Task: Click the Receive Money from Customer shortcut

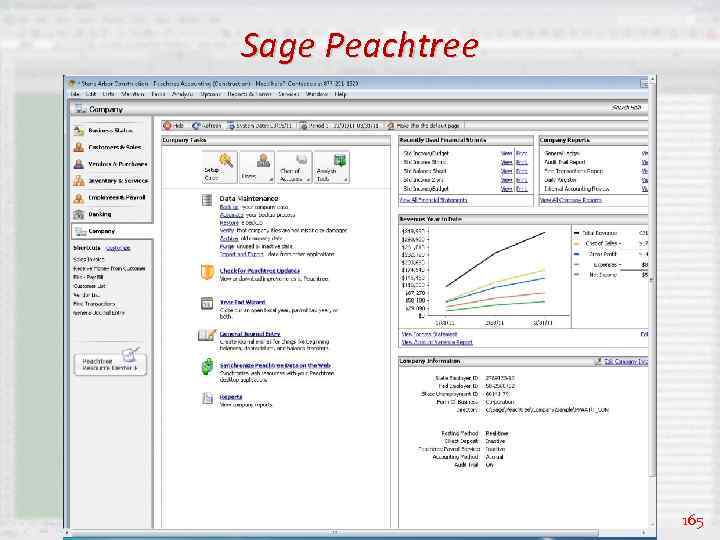Action: 109,269
